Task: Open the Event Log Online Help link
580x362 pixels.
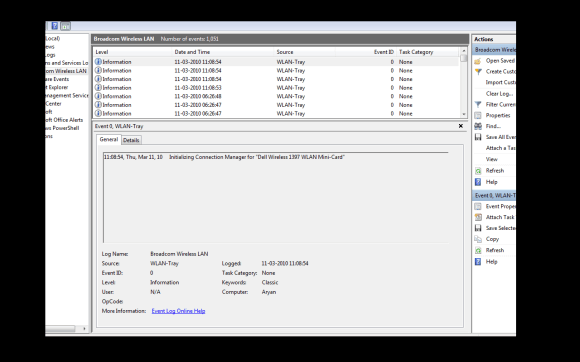Action: point(178,311)
